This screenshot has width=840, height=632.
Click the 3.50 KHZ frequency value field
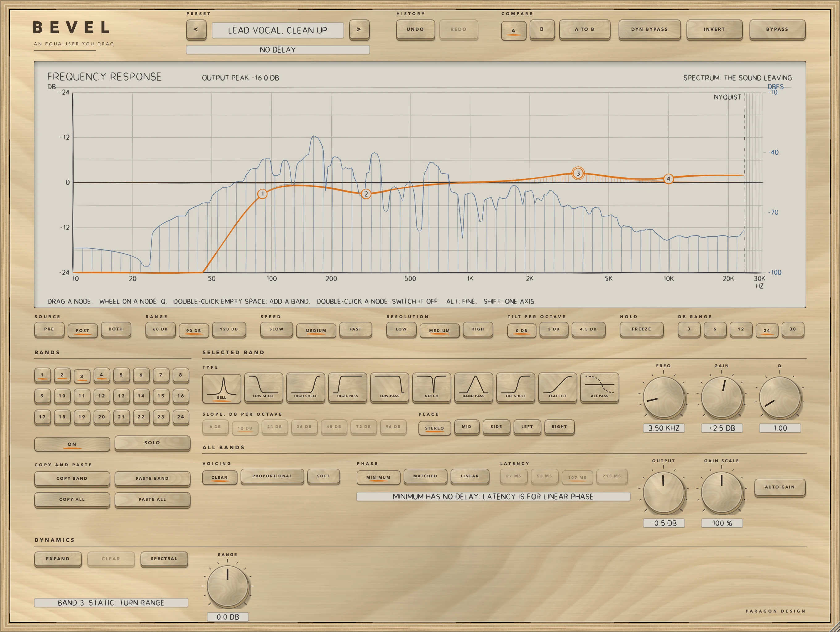click(x=664, y=428)
